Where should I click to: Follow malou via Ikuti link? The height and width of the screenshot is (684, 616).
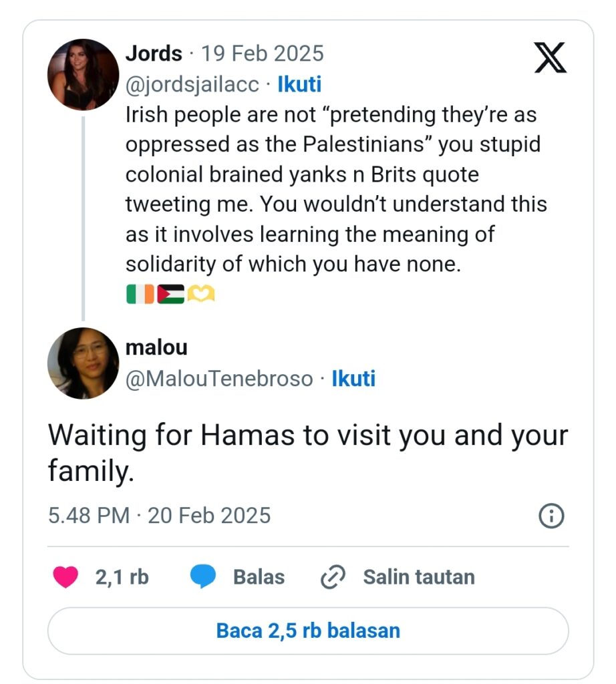point(353,379)
